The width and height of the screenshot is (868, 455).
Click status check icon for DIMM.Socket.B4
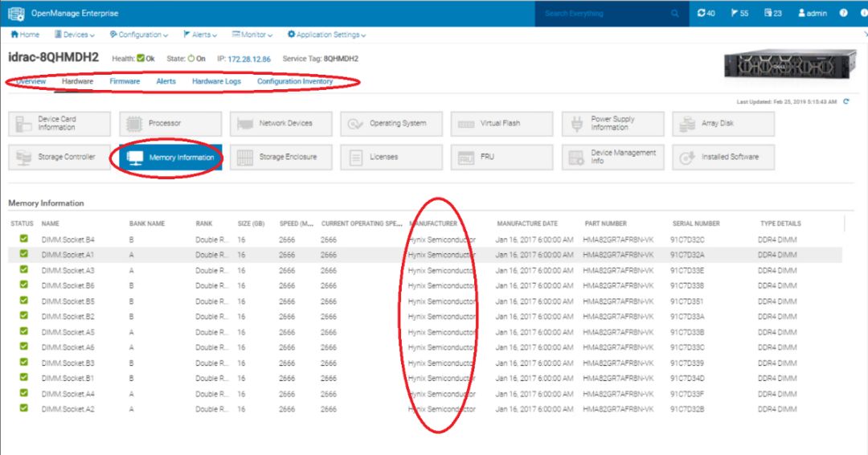point(24,239)
